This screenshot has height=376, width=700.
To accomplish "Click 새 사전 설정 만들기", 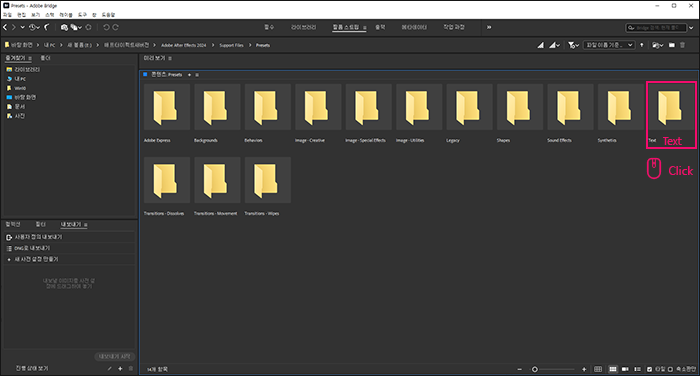I will 36,259.
